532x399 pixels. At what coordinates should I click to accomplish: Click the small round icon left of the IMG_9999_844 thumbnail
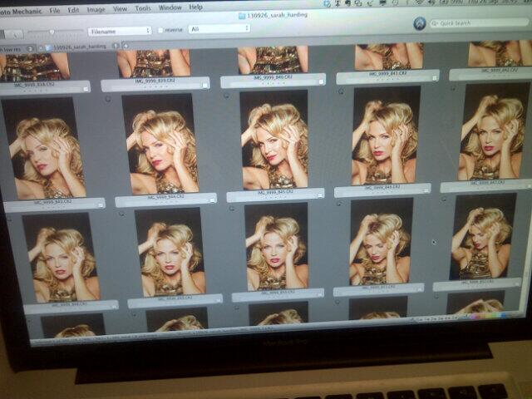pos(108,99)
